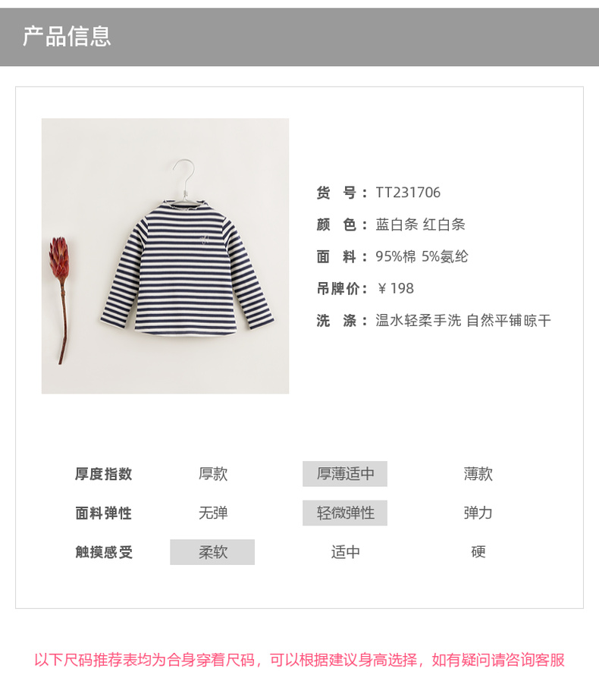Select the highlighted 厚薄适中 option

click(x=345, y=474)
